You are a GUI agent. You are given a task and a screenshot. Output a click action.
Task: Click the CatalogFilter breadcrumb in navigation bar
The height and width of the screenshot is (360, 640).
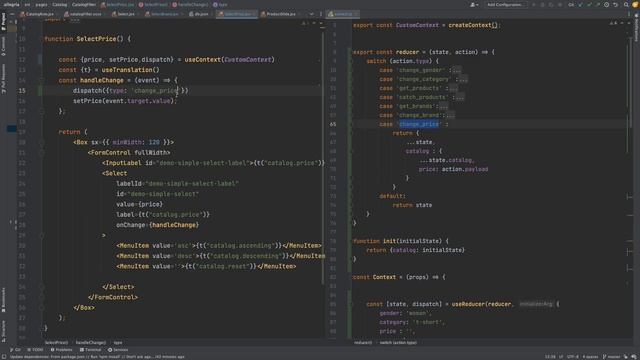(x=84, y=4)
